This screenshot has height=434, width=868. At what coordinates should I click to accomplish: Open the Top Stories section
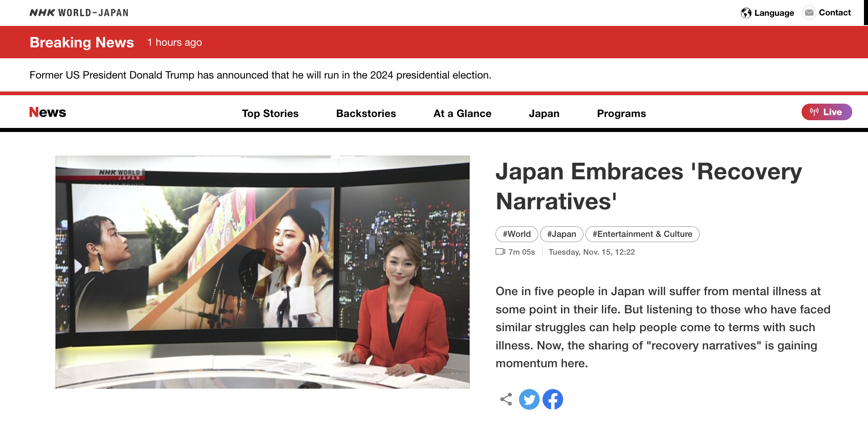(270, 113)
